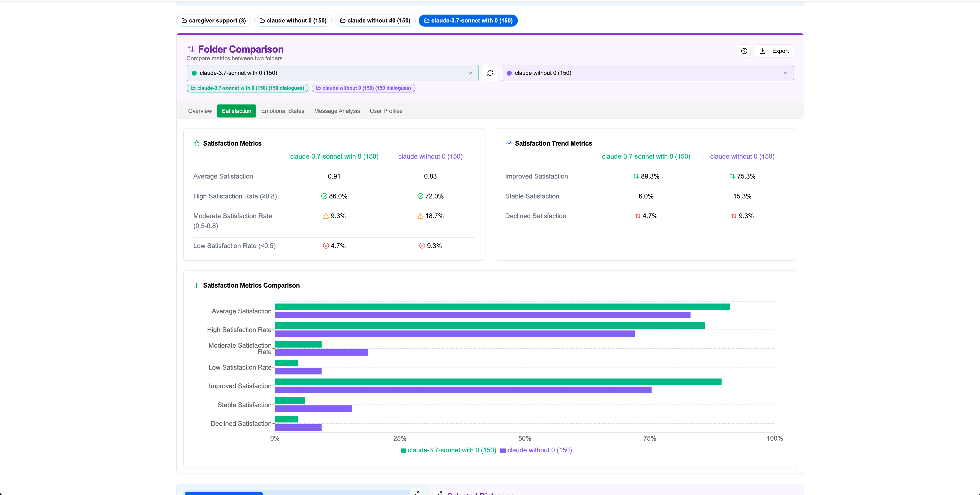
Task: Click the High Satisfaction Rate (≥0.8) label
Action: (x=235, y=196)
